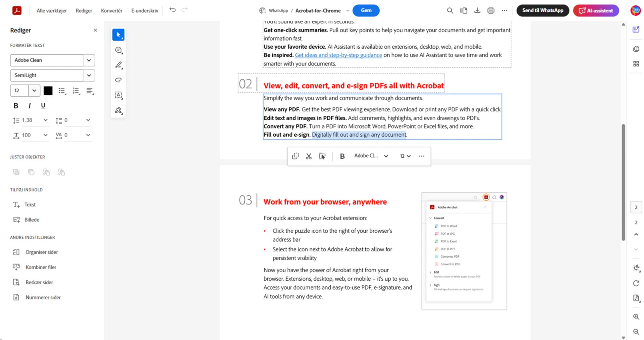Image resolution: width=644 pixels, height=340 pixels.
Task: Expand character spacing VA dropdown
Action: click(88, 135)
